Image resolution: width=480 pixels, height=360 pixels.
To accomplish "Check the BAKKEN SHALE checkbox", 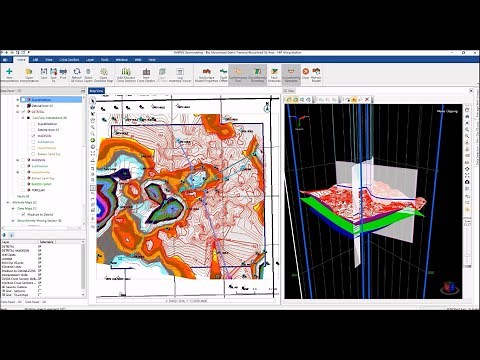I will point(23,184).
